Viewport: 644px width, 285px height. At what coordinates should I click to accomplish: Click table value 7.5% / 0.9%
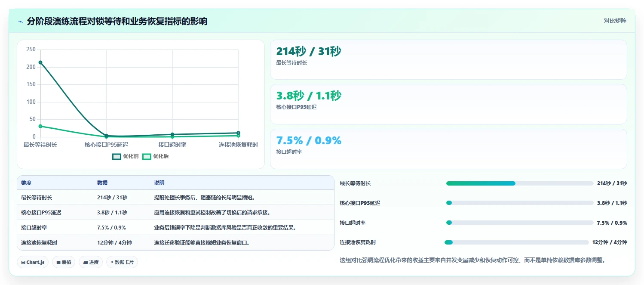(111, 228)
